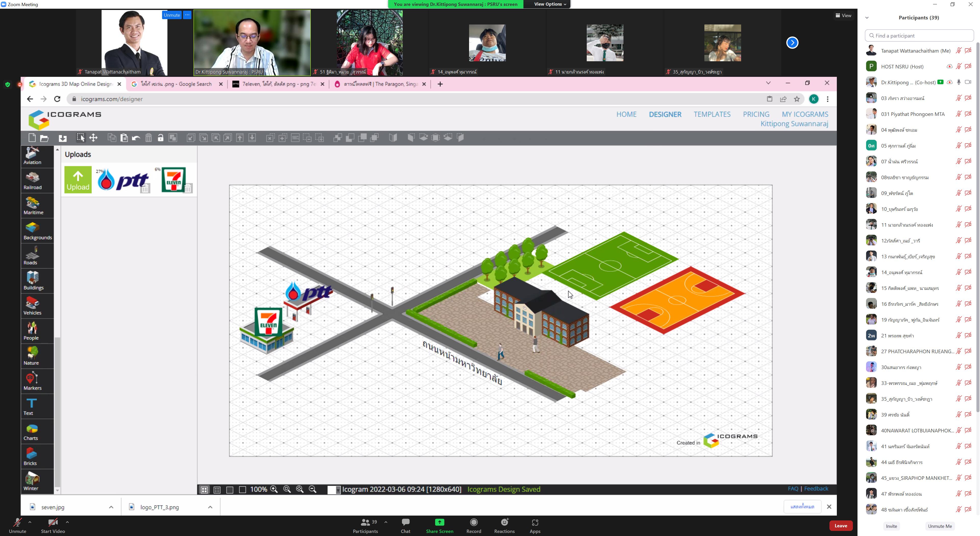Go to HOME in Icograms navigation
980x536 pixels.
tap(626, 114)
